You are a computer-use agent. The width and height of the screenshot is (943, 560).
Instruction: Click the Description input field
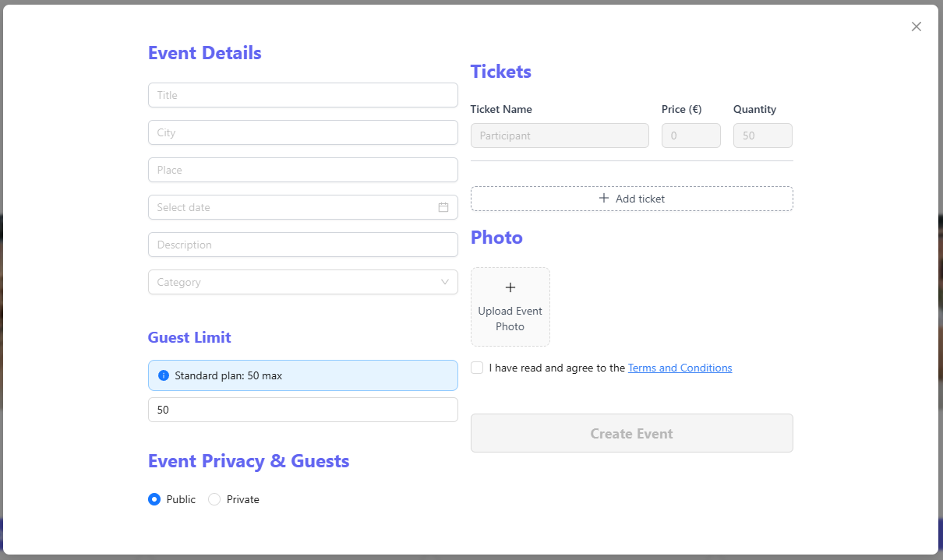click(303, 245)
